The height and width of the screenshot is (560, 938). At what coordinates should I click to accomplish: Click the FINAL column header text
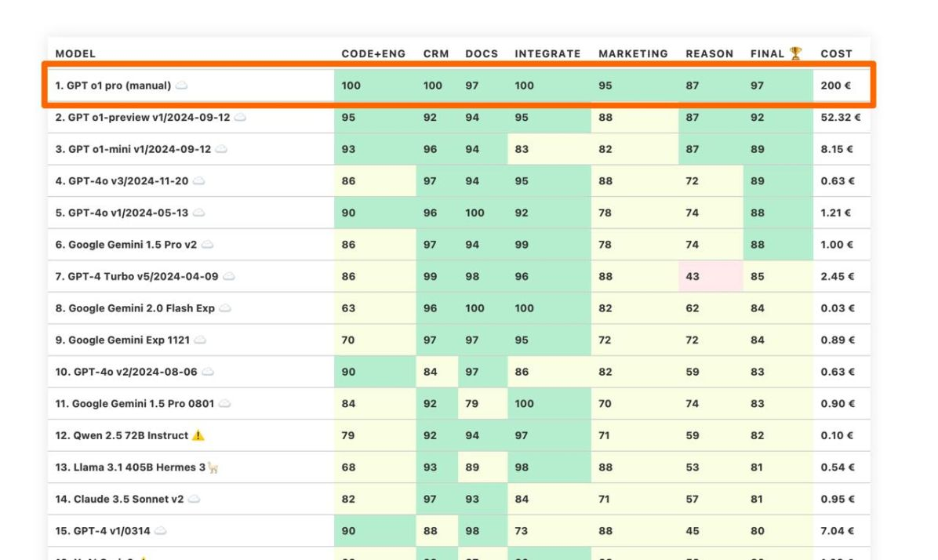pos(768,54)
